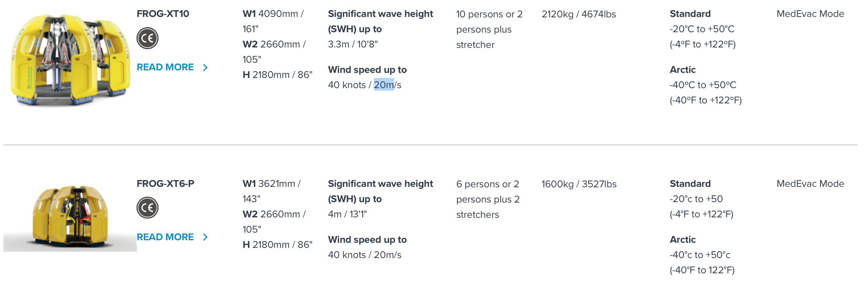Click MedEvac Mode text in FROG-XT6-P row

[810, 183]
